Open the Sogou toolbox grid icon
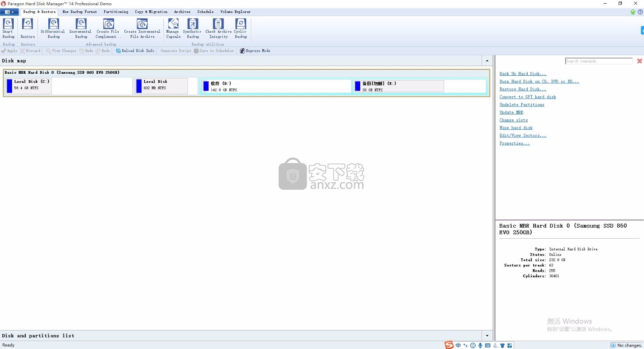The height and width of the screenshot is (349, 644). pos(510,345)
